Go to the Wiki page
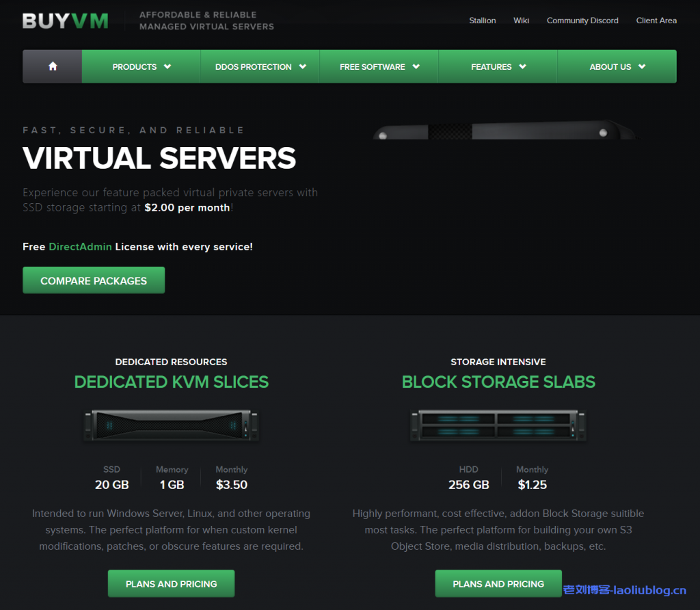 pos(521,21)
